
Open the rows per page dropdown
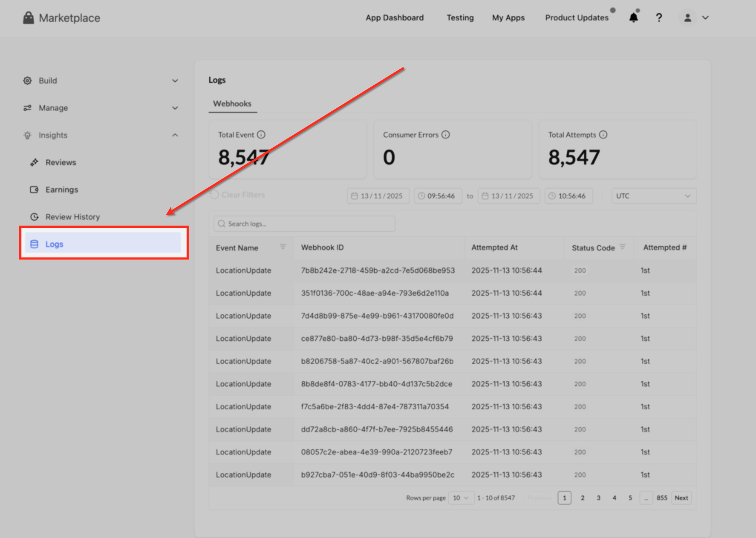click(461, 498)
